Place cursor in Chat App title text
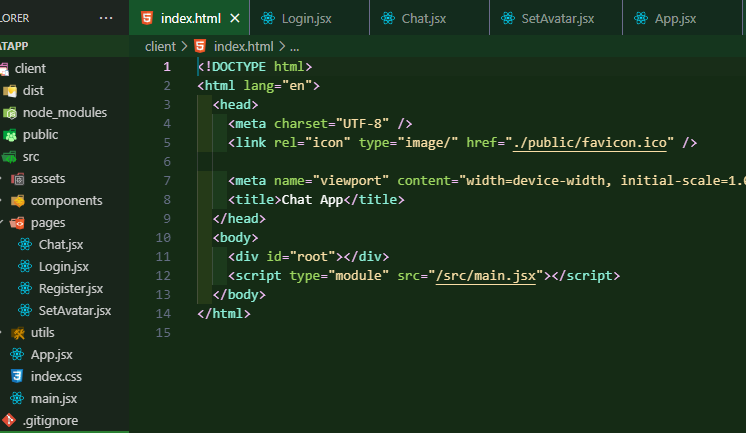The height and width of the screenshot is (433, 746). [313, 200]
